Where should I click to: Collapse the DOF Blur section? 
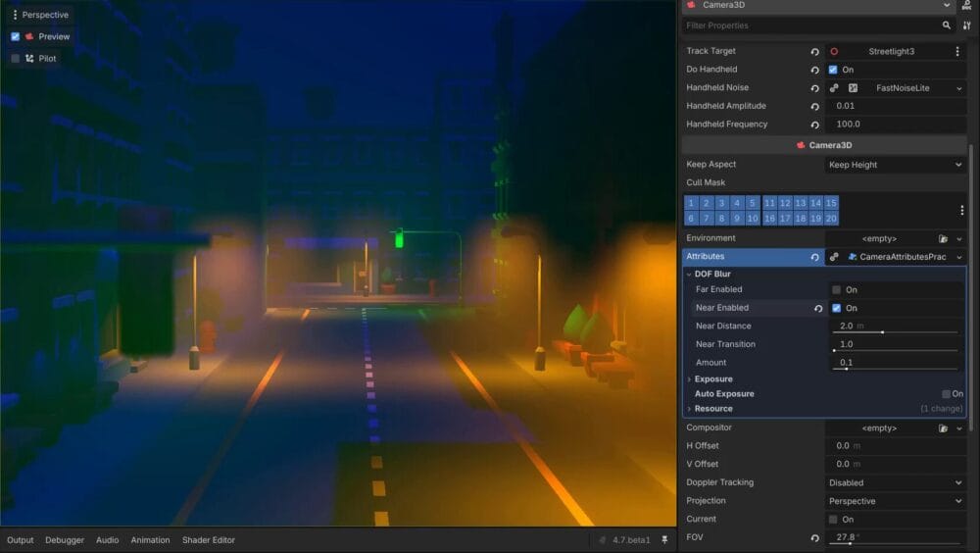point(689,274)
